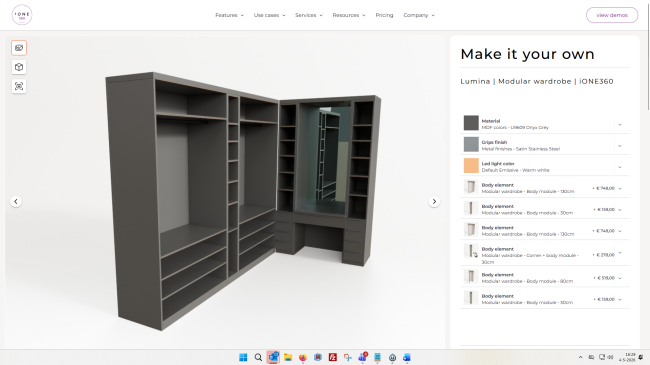650x365 pixels.
Task: Click 'Default Emissive - Warm white' text
Action: (x=515, y=170)
